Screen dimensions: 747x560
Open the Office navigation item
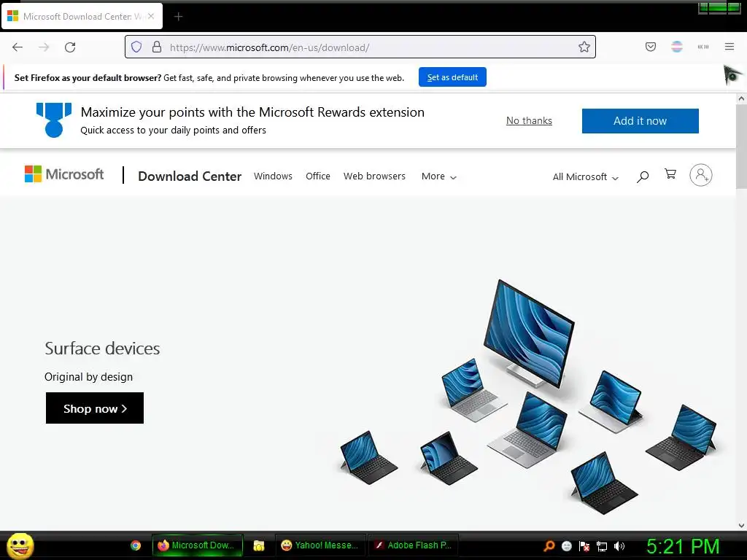pos(318,176)
